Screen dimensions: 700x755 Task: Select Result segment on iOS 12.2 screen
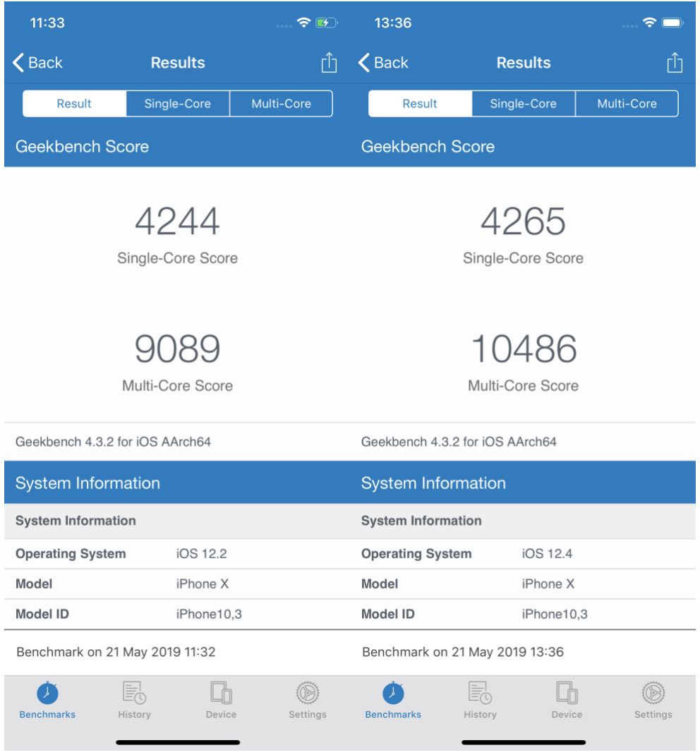(x=74, y=104)
